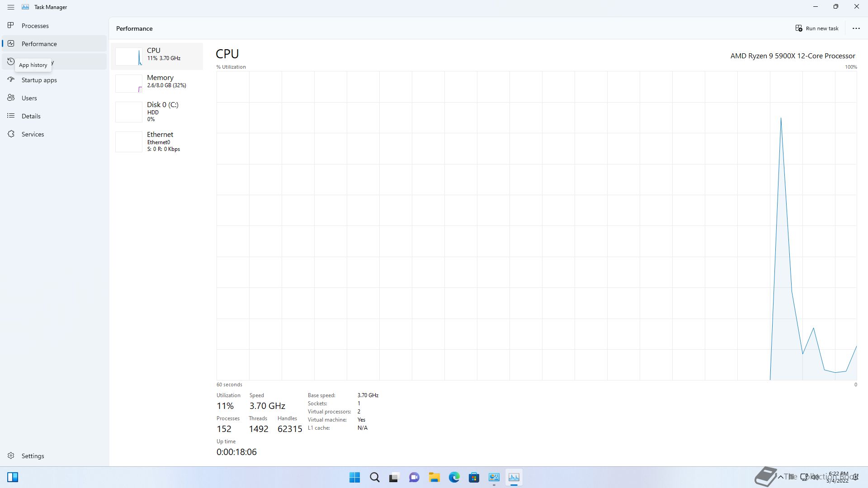Click Run new task button
The height and width of the screenshot is (488, 868).
(817, 28)
